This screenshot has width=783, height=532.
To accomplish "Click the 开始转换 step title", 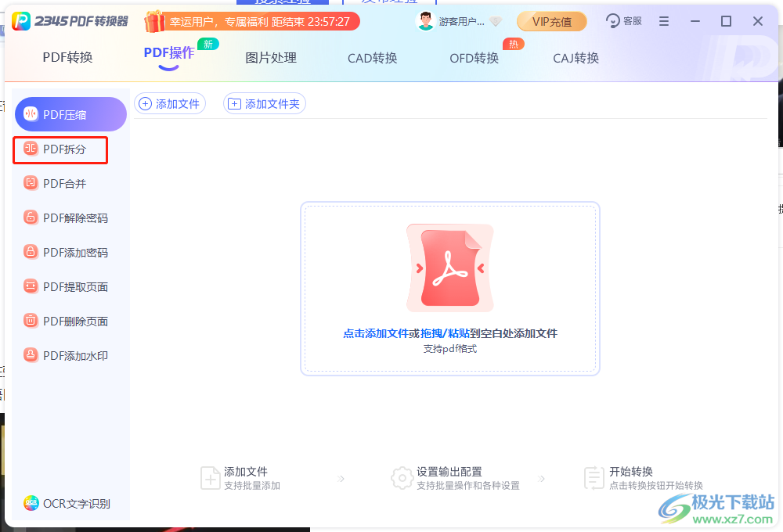I will [x=630, y=472].
